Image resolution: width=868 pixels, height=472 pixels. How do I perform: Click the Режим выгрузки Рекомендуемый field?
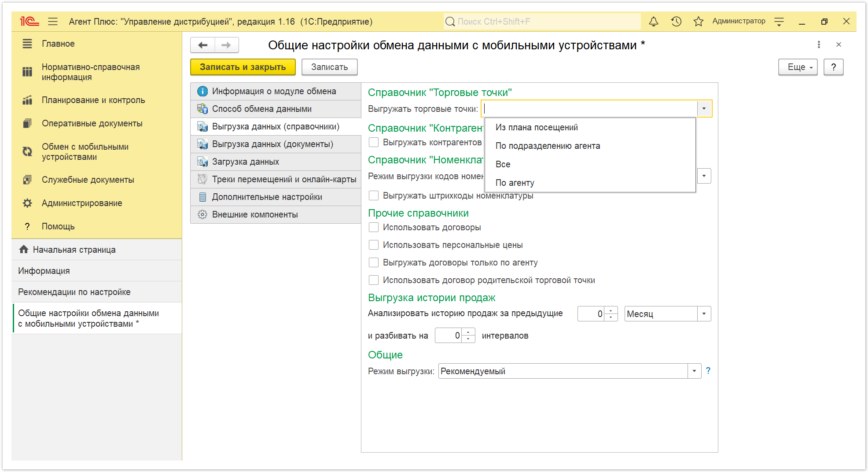tap(563, 371)
